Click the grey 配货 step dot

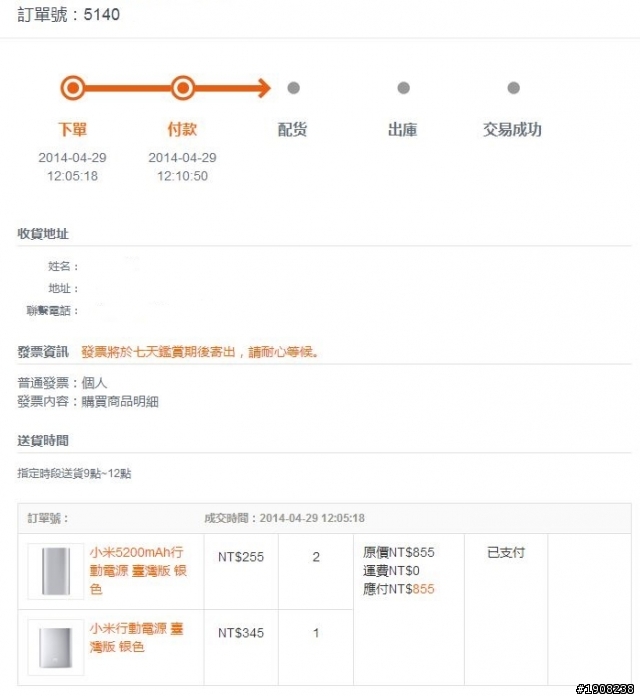293,88
